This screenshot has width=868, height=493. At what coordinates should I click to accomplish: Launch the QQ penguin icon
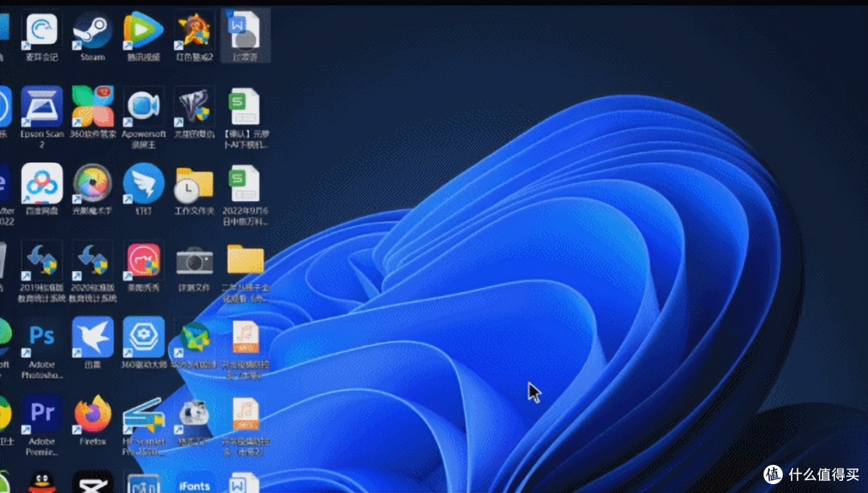pos(42,482)
